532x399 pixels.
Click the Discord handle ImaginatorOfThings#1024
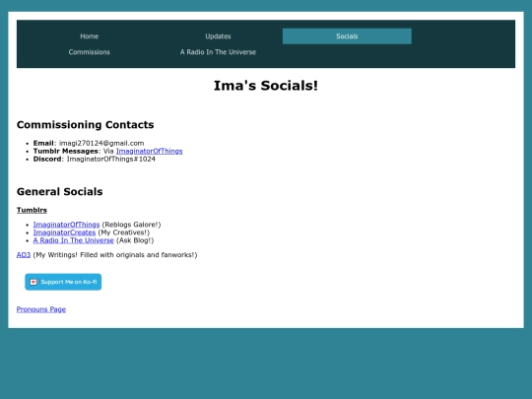111,159
